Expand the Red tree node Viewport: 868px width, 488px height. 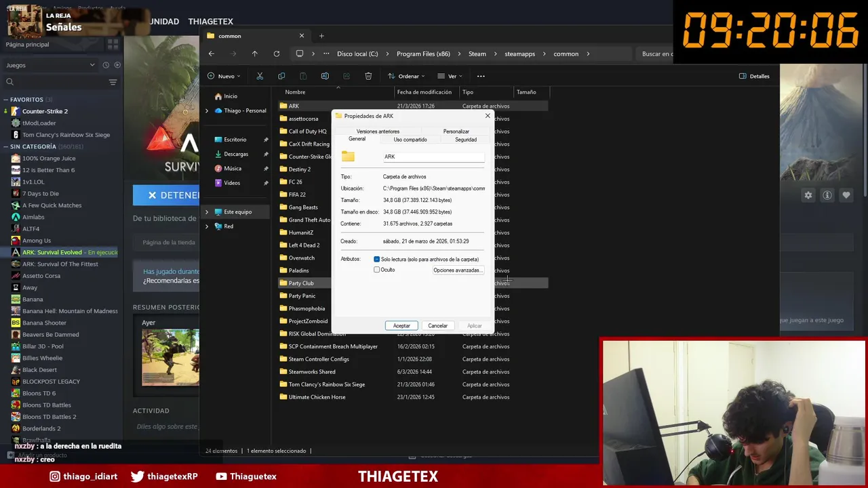[207, 226]
